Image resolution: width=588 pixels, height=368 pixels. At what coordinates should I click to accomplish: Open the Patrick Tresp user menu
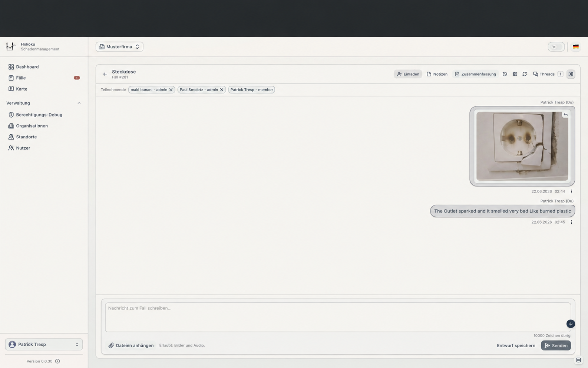point(44,344)
